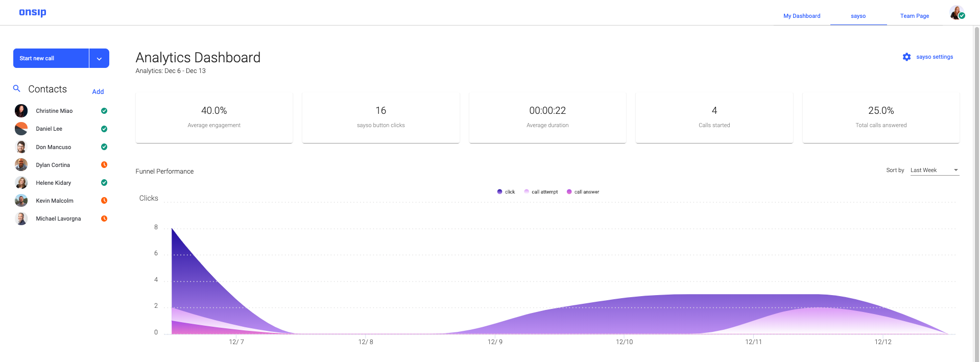Open the user profile avatar menu
The height and width of the screenshot is (362, 980).
pos(957,13)
